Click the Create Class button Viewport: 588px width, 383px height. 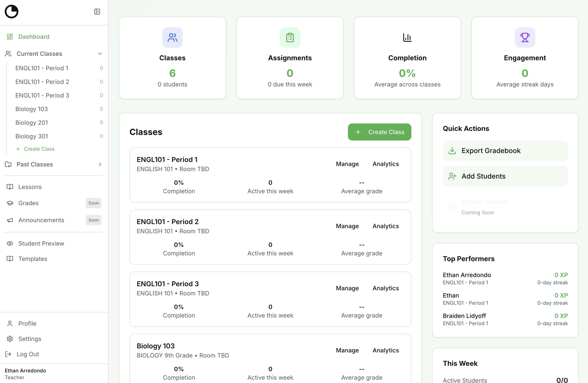tap(380, 132)
